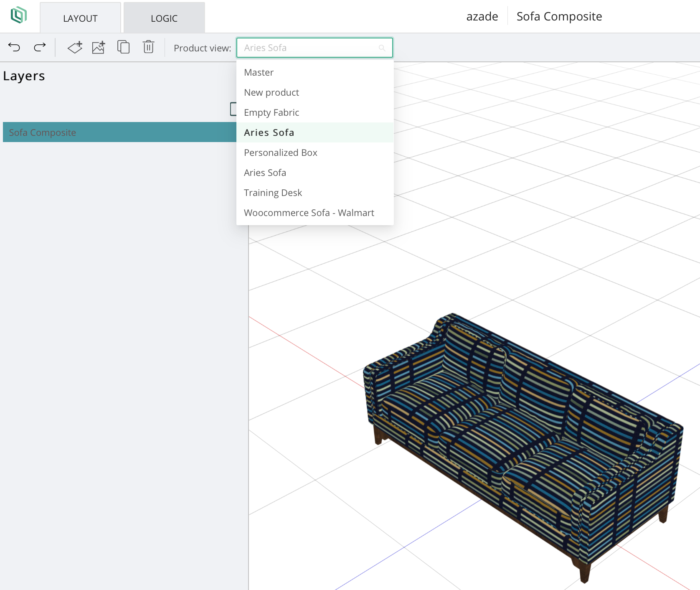Image resolution: width=700 pixels, height=590 pixels.
Task: Click the add image icon
Action: (99, 47)
